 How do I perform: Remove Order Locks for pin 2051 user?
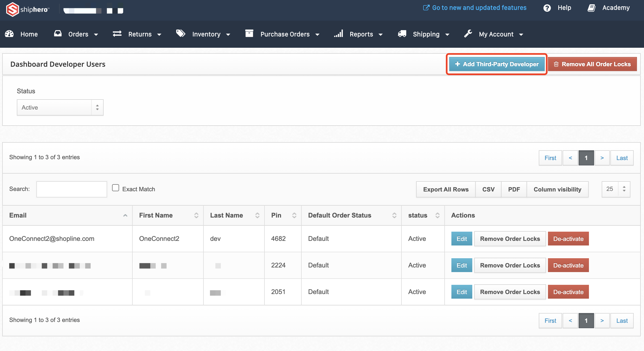(510, 292)
